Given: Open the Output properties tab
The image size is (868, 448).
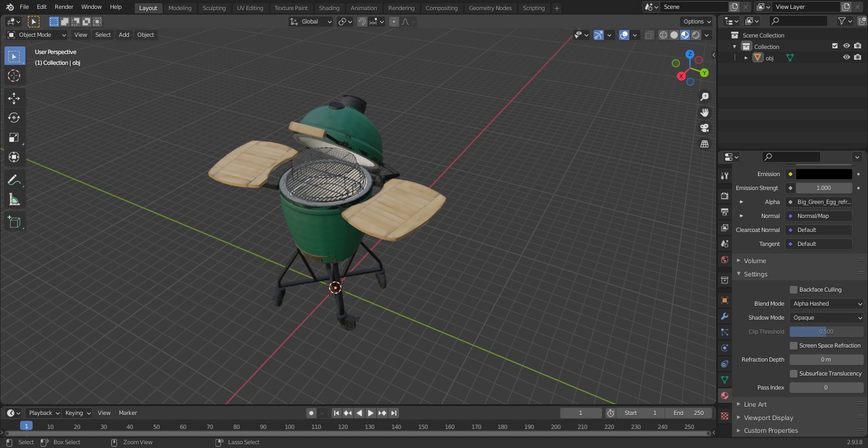Looking at the screenshot, I should click(x=724, y=212).
